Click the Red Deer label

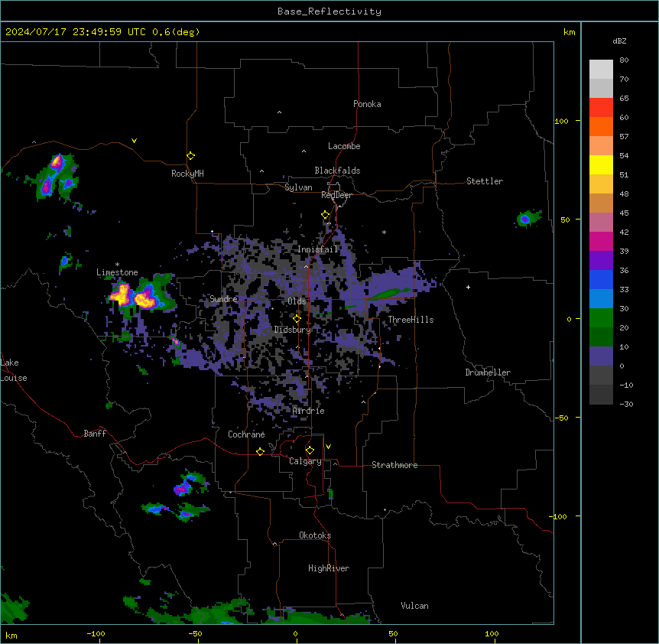[x=336, y=195]
